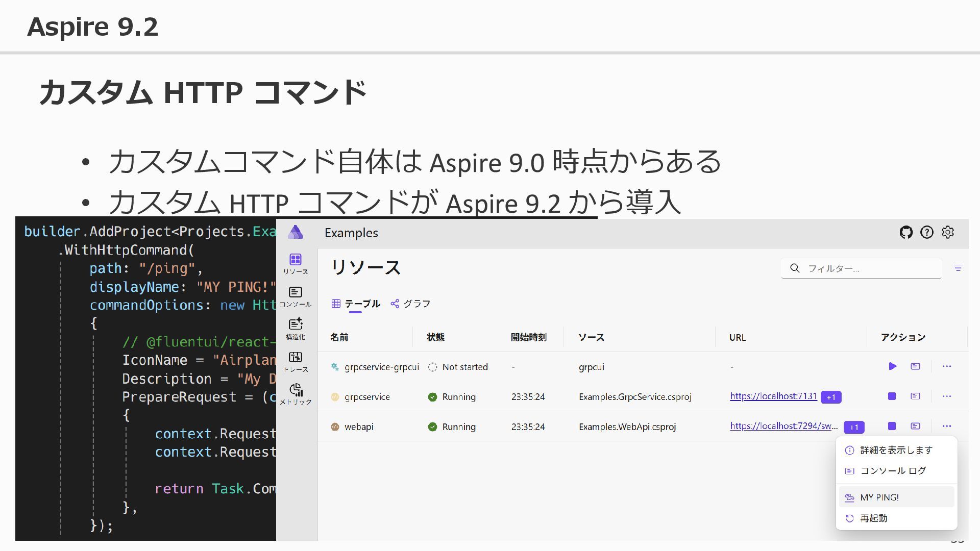The width and height of the screenshot is (980, 551).
Task: Stop the grpcservice resource
Action: point(892,396)
